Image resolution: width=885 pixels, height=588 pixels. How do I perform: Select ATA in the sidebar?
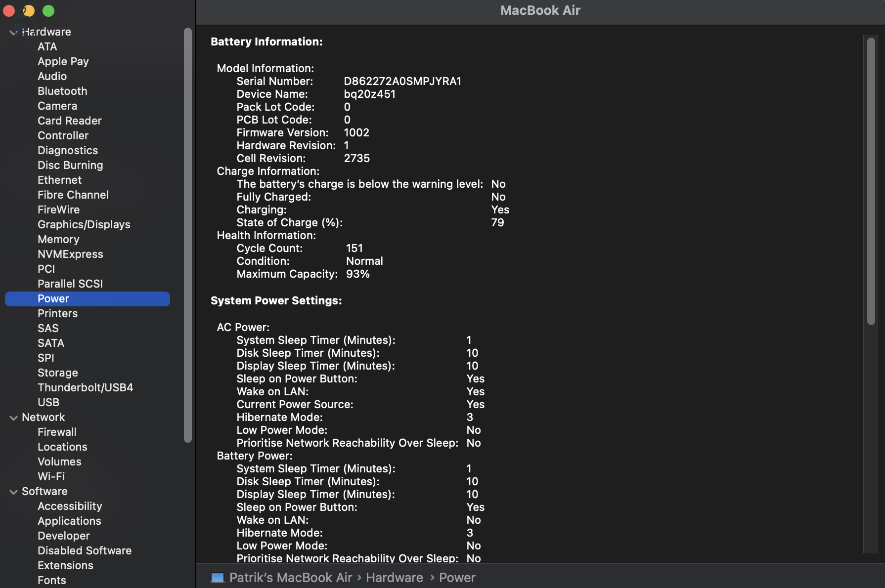[47, 46]
